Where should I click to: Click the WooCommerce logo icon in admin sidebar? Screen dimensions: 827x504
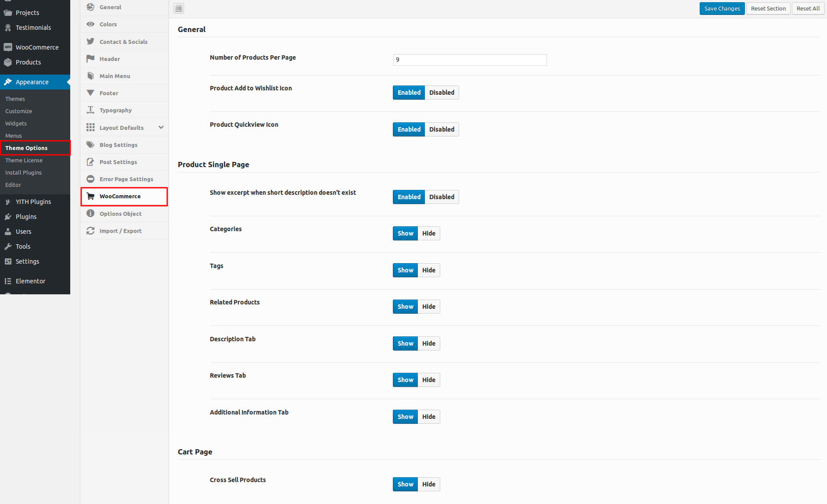pos(8,47)
